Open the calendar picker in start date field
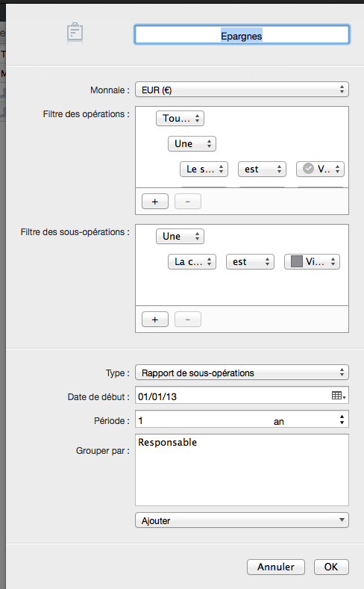This screenshot has width=364, height=589. pyautogui.click(x=339, y=396)
